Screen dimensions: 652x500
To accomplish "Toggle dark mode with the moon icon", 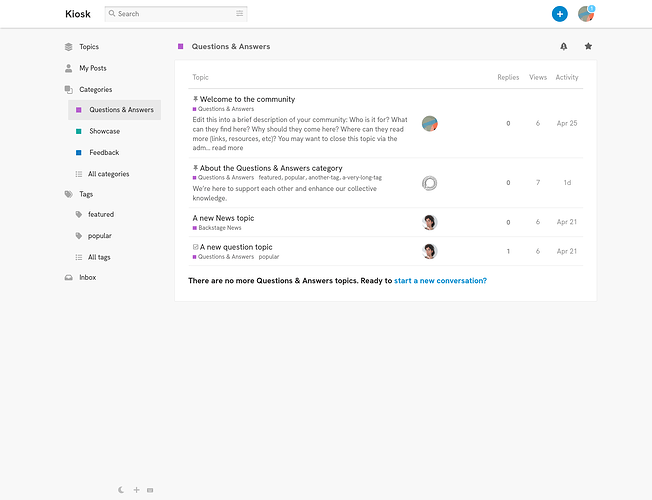I will [x=122, y=490].
